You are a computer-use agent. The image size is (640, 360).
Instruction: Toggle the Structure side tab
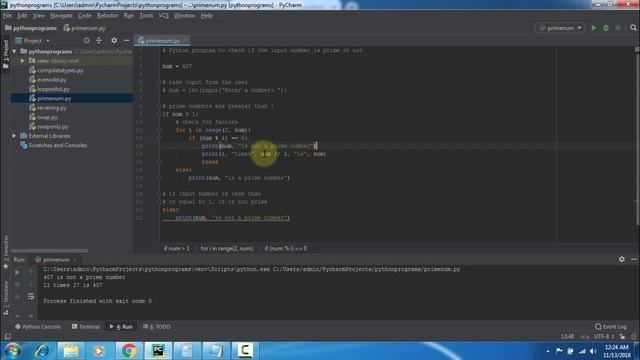click(x=5, y=298)
